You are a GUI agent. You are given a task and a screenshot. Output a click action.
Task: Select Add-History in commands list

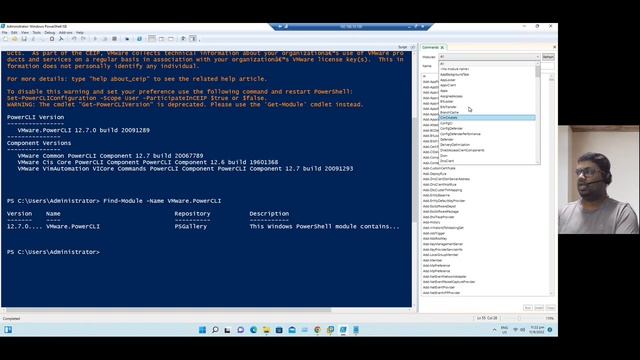431,222
